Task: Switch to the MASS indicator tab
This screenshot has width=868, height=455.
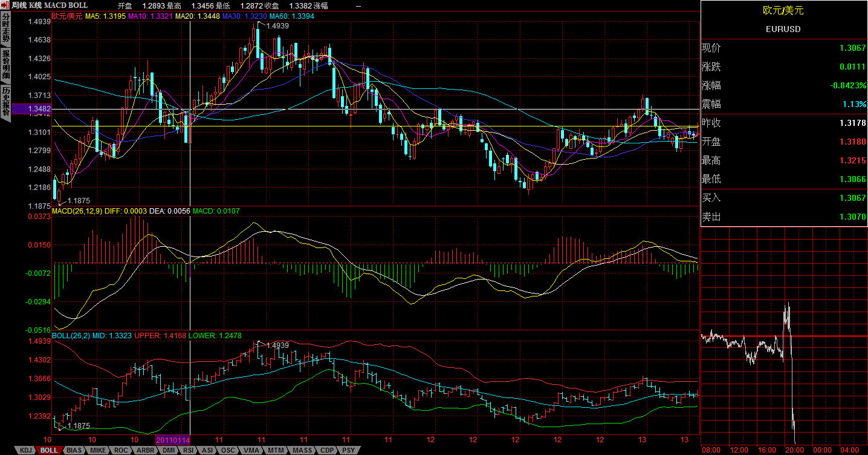Action: 302,450
